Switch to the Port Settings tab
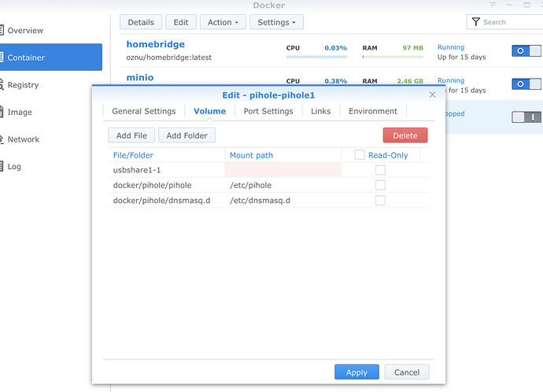This screenshot has height=392, width=543. [x=268, y=111]
